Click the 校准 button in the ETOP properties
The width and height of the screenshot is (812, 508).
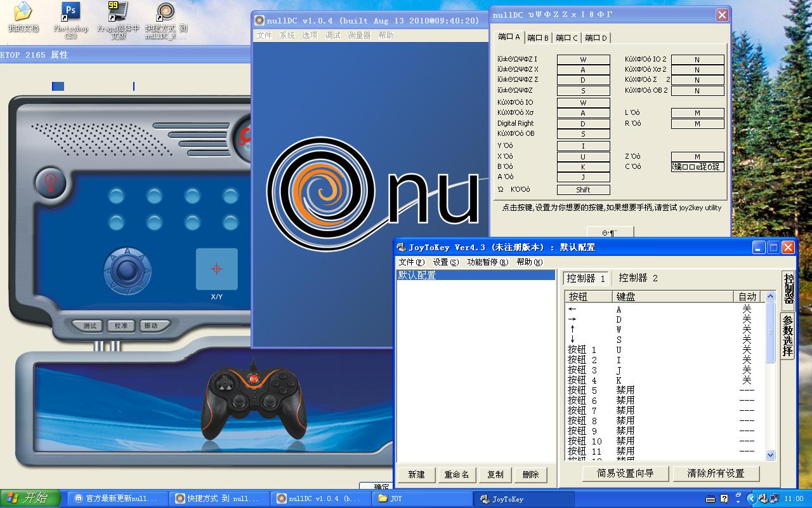(121, 326)
